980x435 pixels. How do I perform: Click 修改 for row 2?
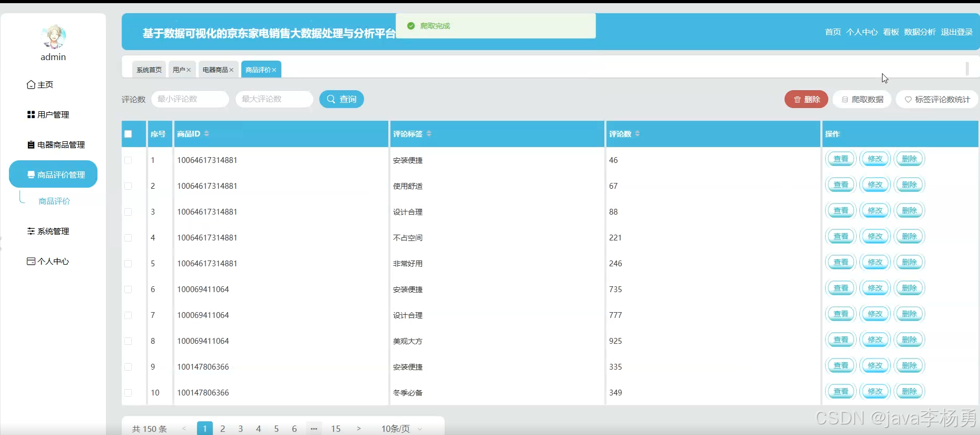point(875,185)
